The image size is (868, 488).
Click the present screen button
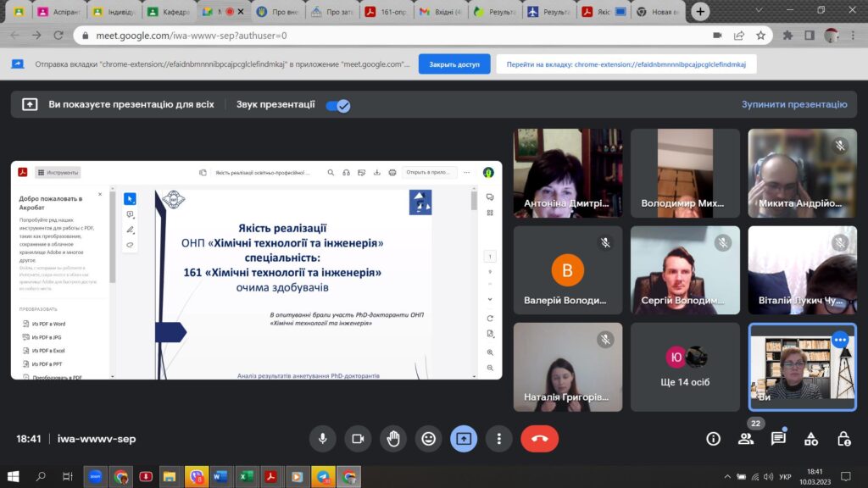[x=464, y=438]
